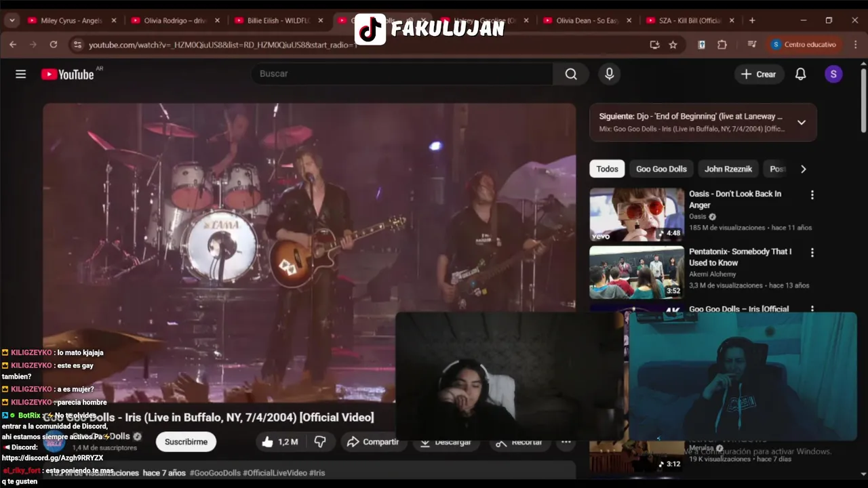
Task: Click the YouTube logo to go home
Action: 68,74
